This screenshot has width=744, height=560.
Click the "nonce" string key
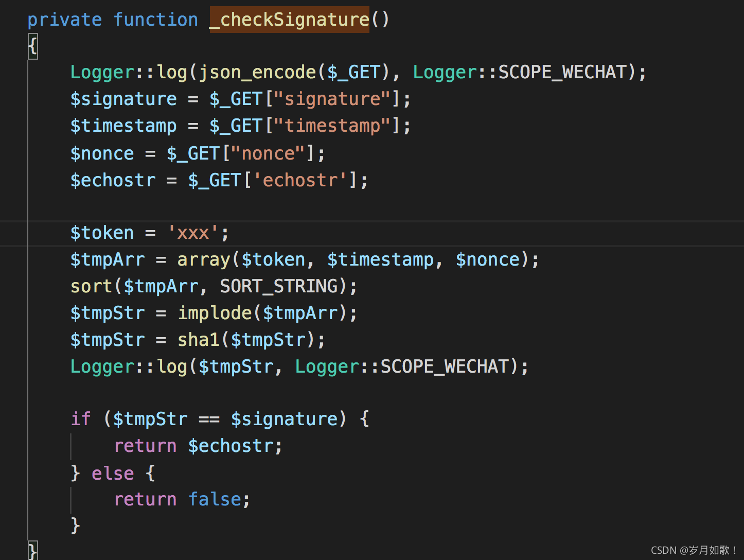[x=268, y=153]
